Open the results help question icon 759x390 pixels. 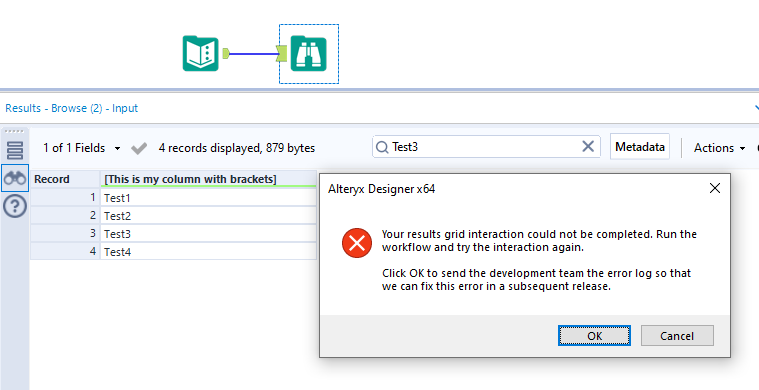pyautogui.click(x=15, y=207)
